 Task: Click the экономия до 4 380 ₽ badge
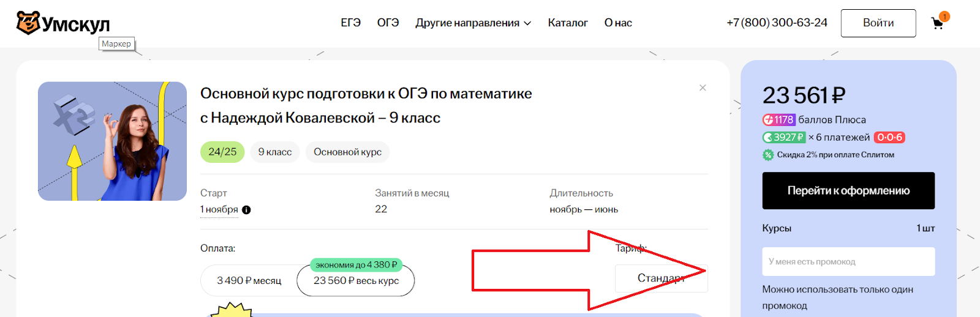pos(356,265)
